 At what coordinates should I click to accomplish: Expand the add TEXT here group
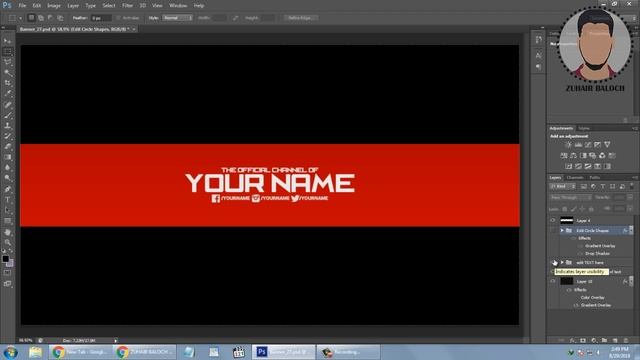(x=562, y=262)
